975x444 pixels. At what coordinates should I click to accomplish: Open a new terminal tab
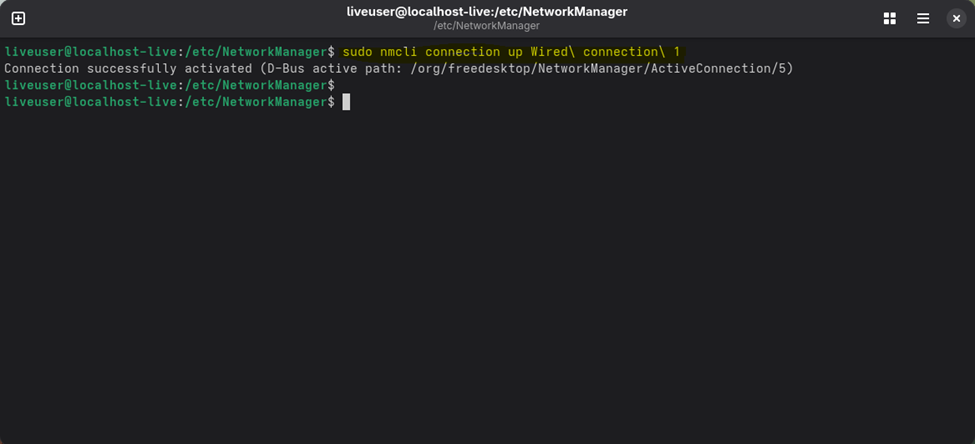pyautogui.click(x=18, y=18)
